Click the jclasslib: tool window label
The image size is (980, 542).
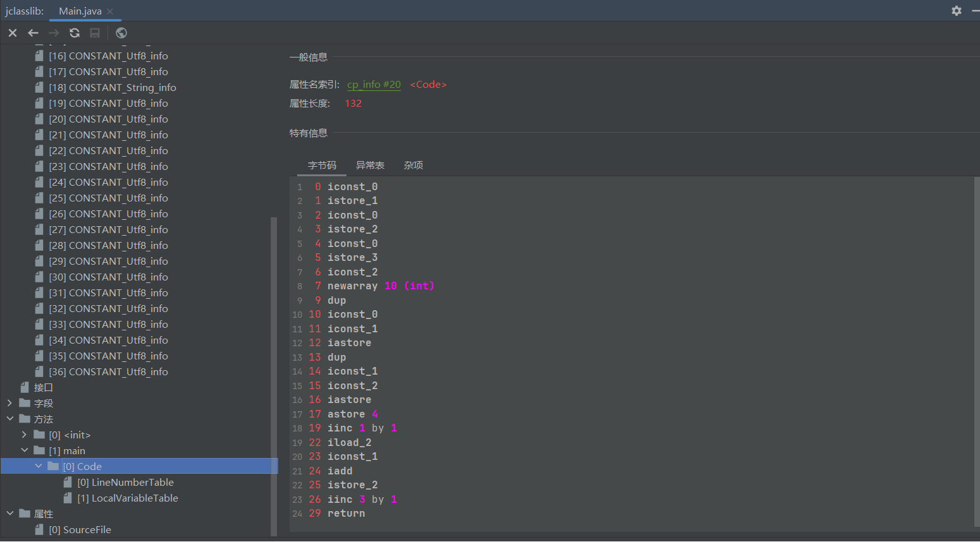coord(25,11)
